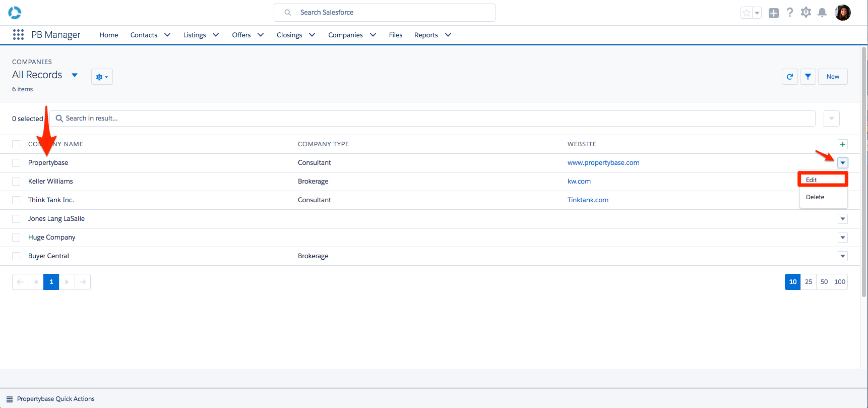Screen dimensions: 868x408
Task: Expand the Closings tab dropdown arrow
Action: pos(312,35)
